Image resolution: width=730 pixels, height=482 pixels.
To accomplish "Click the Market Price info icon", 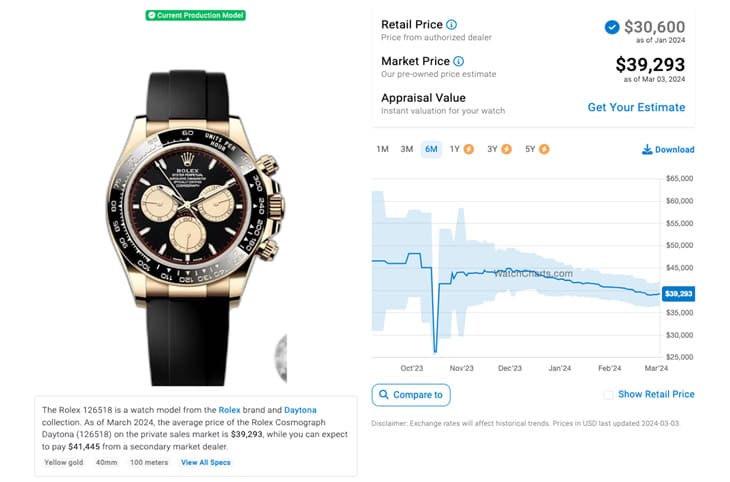I will pyautogui.click(x=459, y=61).
